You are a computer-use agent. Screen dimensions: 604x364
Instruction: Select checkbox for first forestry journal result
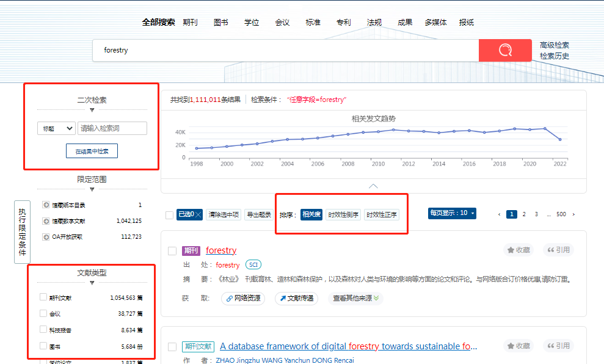click(x=172, y=251)
